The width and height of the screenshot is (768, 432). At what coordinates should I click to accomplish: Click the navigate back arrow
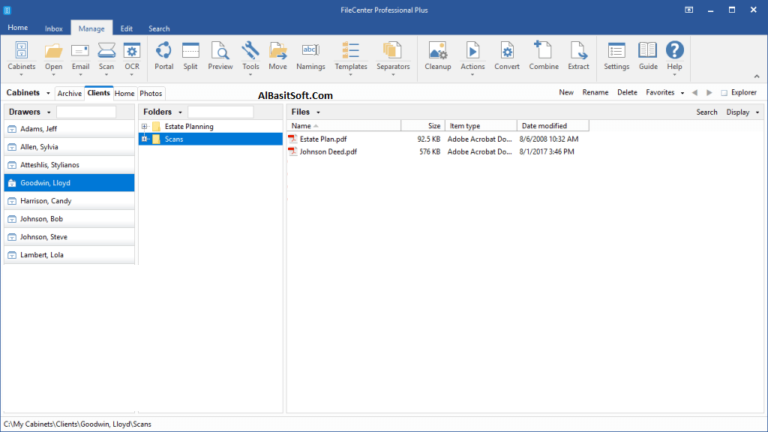click(x=695, y=93)
